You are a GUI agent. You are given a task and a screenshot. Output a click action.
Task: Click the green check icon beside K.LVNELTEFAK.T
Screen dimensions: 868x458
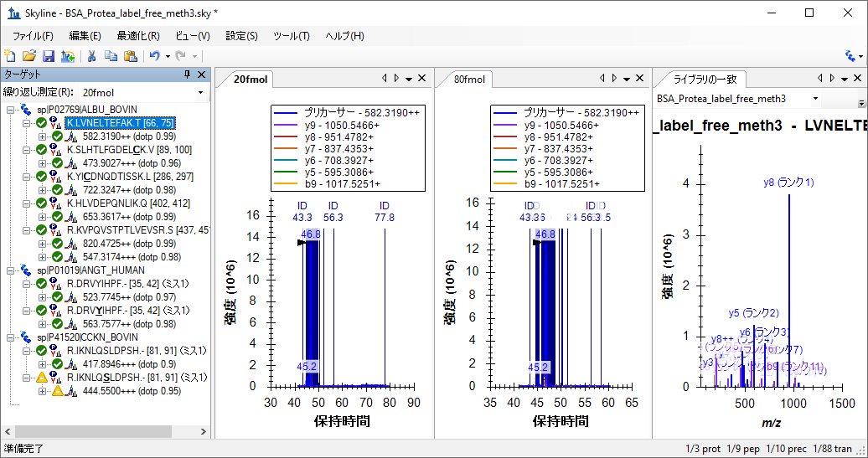41,123
